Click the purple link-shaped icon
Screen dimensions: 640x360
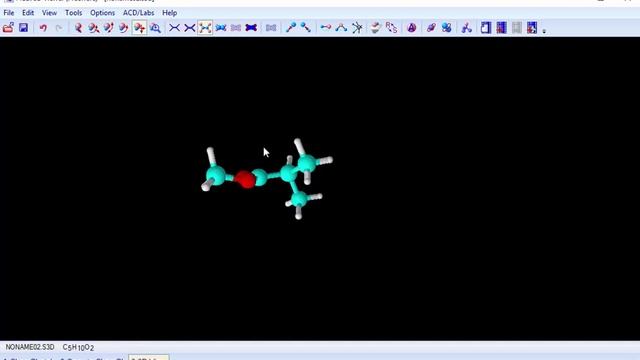[431, 28]
